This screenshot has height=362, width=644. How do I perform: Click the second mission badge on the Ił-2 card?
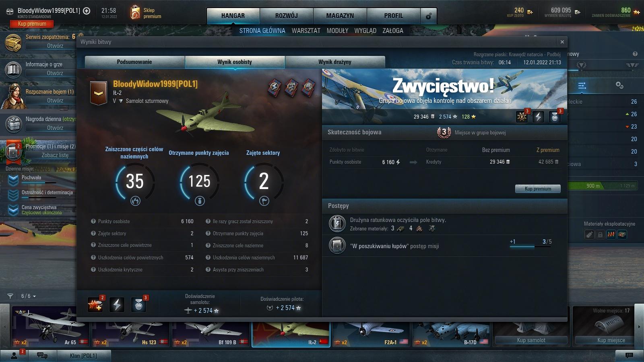pyautogui.click(x=291, y=87)
